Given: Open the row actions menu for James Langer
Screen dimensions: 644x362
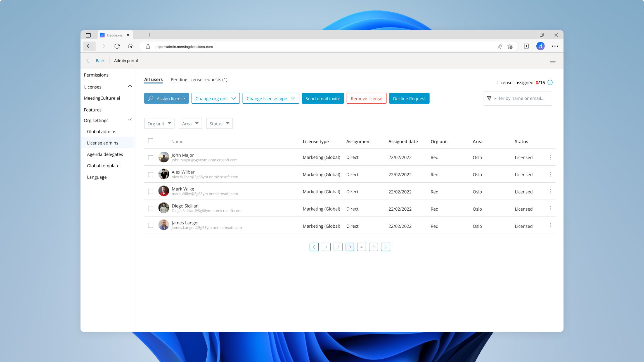Looking at the screenshot, I should click(551, 225).
